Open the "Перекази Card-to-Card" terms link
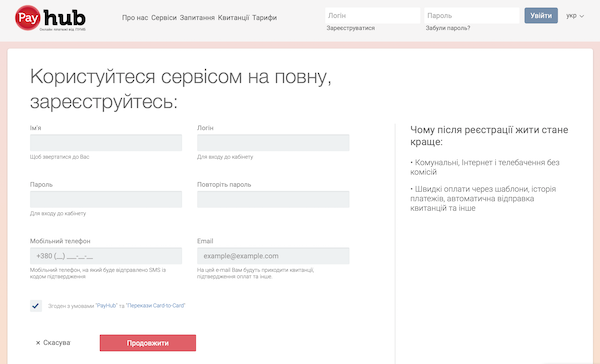 155,305
